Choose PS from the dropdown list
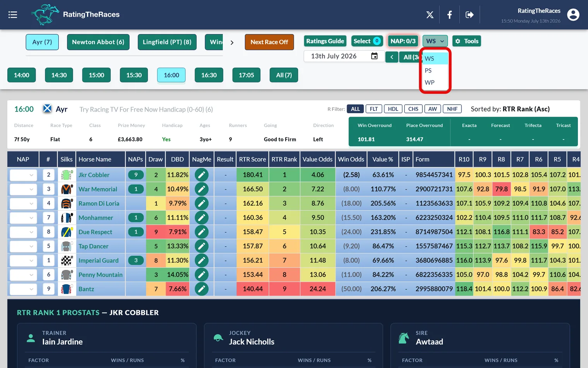Image resolution: width=588 pixels, height=368 pixels. point(435,71)
